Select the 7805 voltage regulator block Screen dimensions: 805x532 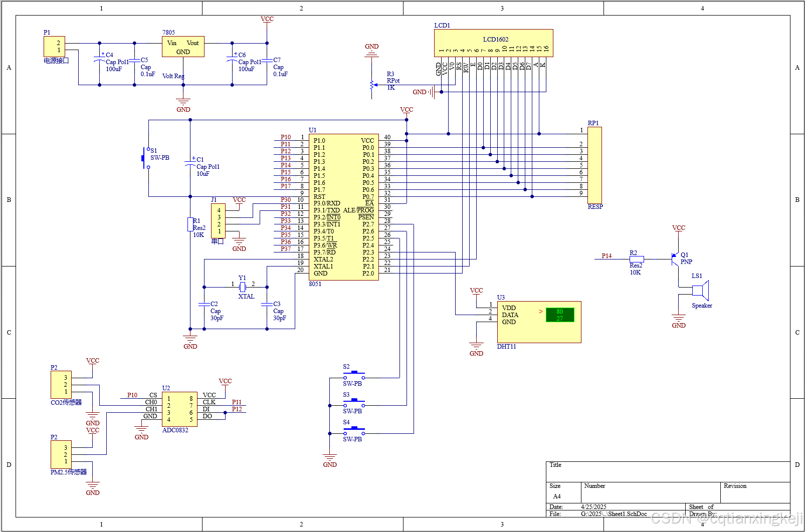[x=183, y=47]
